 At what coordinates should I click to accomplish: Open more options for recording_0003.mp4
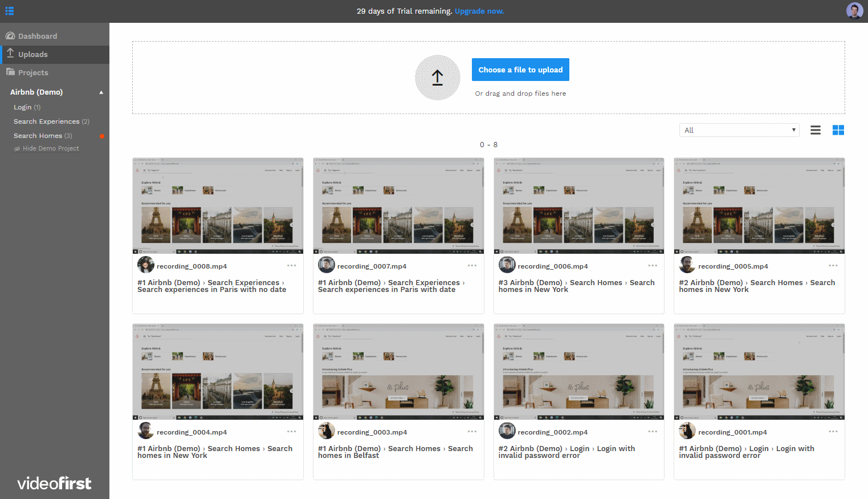(472, 432)
